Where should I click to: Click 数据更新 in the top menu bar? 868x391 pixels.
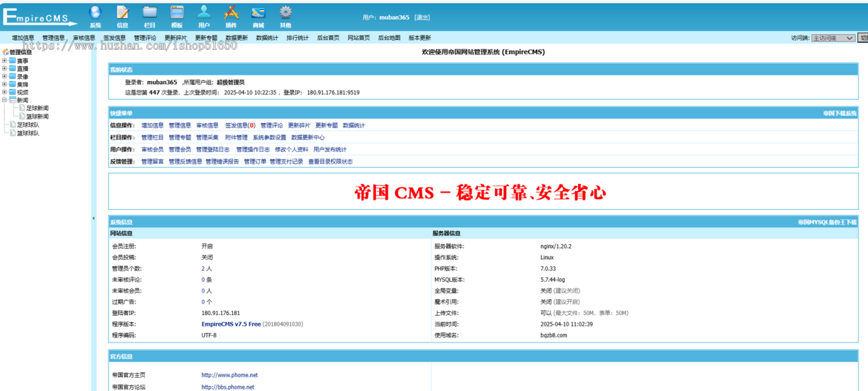coord(237,38)
